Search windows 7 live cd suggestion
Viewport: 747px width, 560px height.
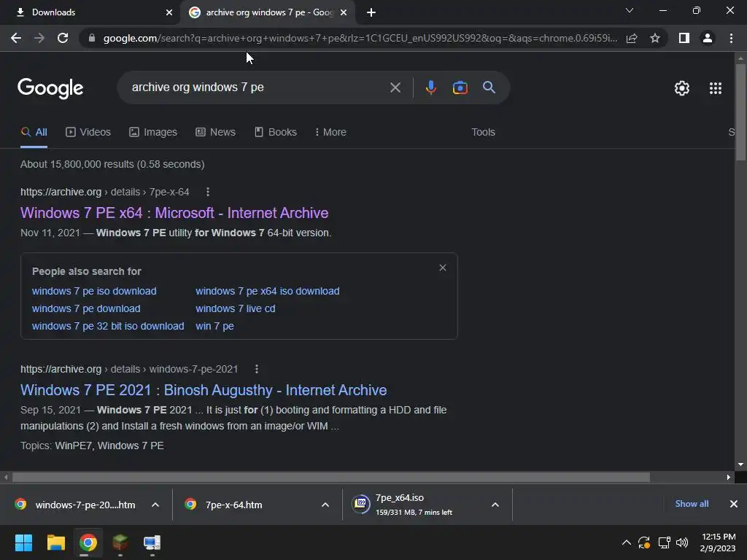pos(236,308)
